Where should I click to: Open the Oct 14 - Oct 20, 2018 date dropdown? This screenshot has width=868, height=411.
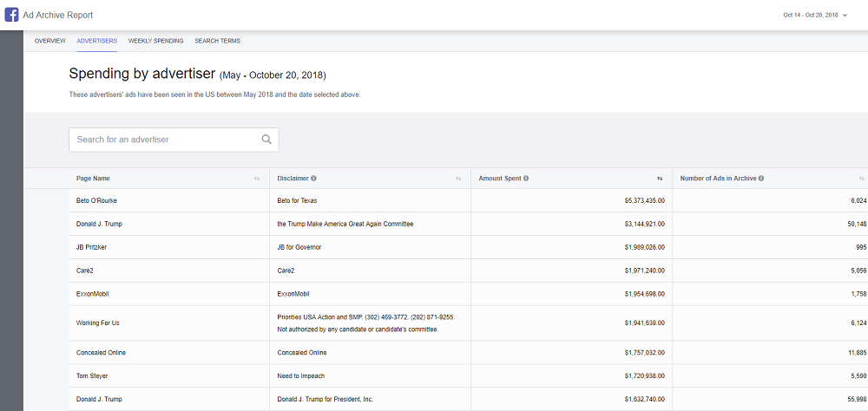[x=815, y=15]
